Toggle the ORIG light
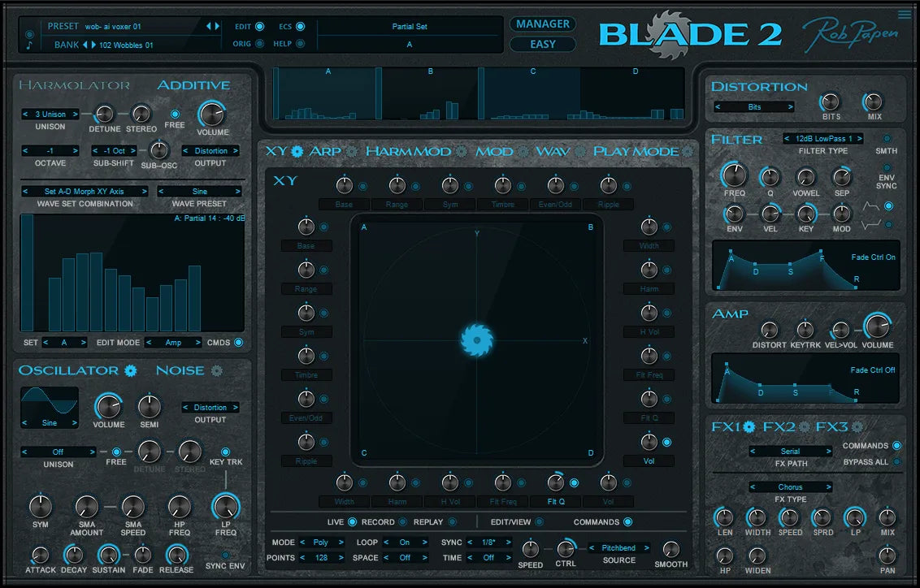This screenshot has width=920, height=588. 259,43
